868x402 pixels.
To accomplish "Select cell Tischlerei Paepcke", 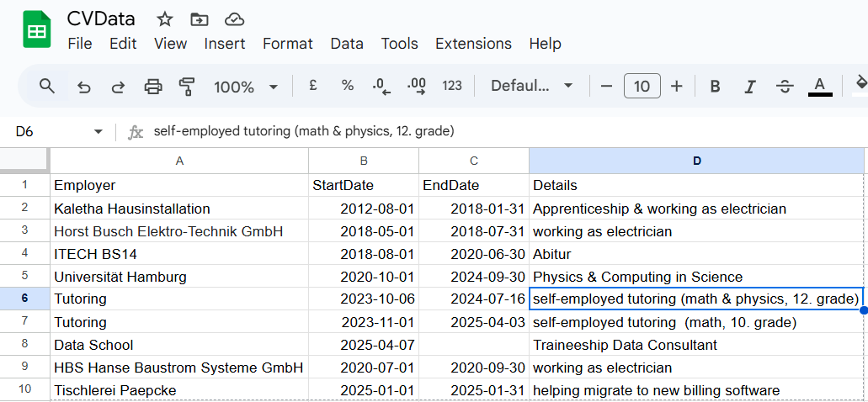I will pyautogui.click(x=179, y=390).
